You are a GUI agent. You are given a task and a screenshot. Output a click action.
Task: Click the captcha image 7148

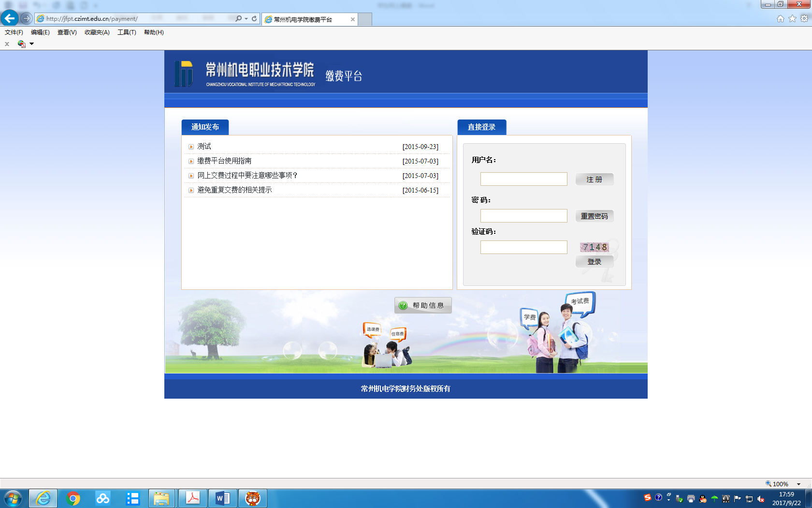[x=594, y=247]
